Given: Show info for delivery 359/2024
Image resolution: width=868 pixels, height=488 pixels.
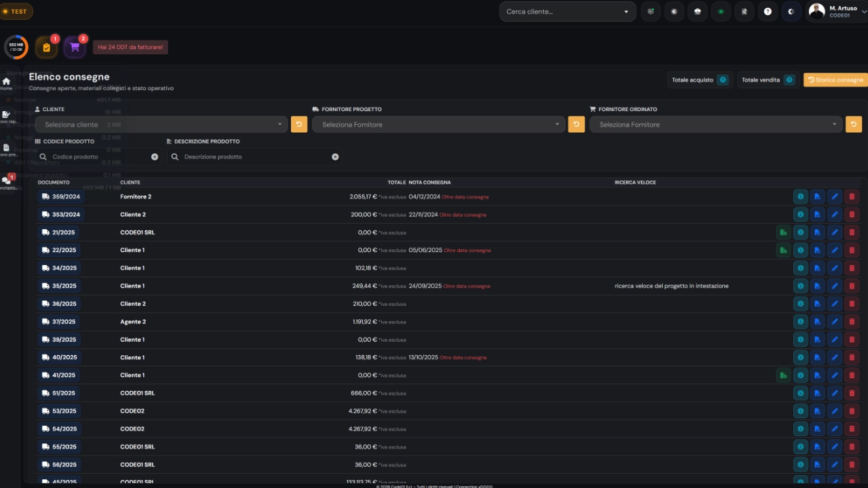Looking at the screenshot, I should point(801,197).
